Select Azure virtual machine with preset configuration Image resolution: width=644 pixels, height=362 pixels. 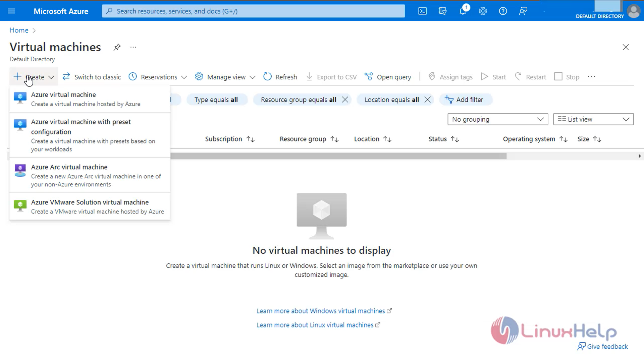(90, 135)
